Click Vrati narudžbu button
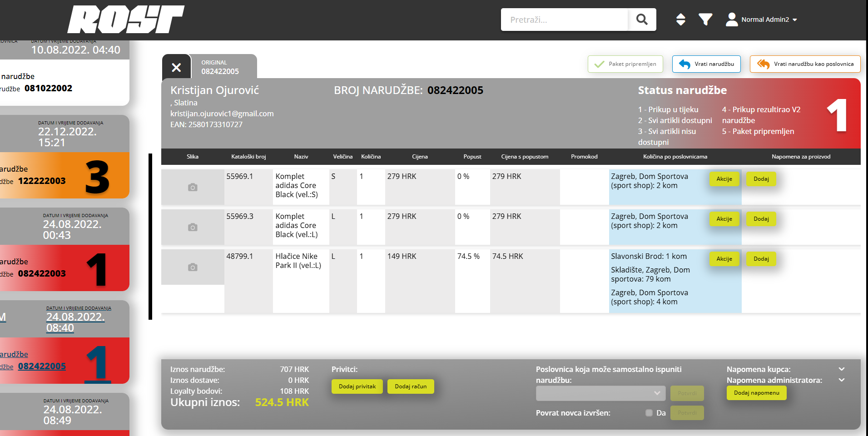868x436 pixels. point(706,64)
